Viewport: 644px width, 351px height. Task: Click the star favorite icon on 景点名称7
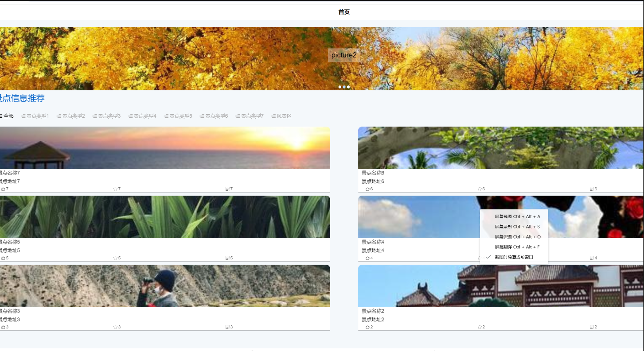click(x=115, y=189)
